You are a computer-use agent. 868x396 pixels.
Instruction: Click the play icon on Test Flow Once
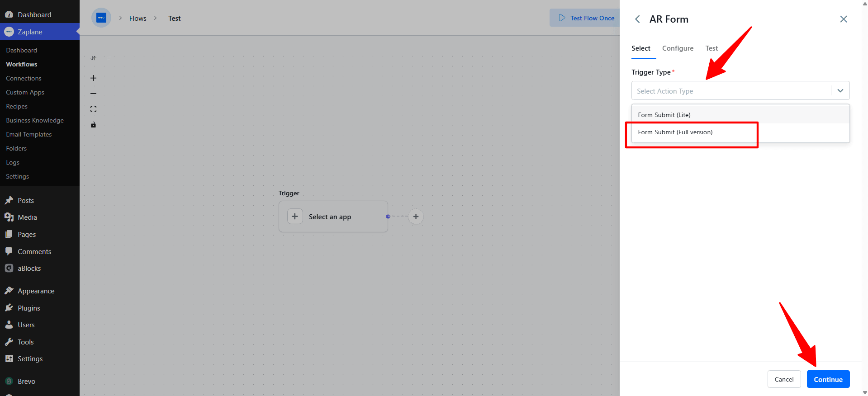(x=562, y=18)
